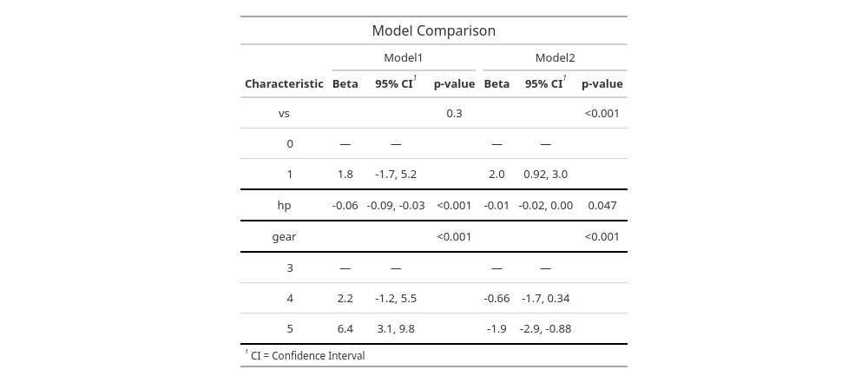868x383 pixels.
Task: Select the confidence interval -0.09, -0.03
Action: [396, 206]
